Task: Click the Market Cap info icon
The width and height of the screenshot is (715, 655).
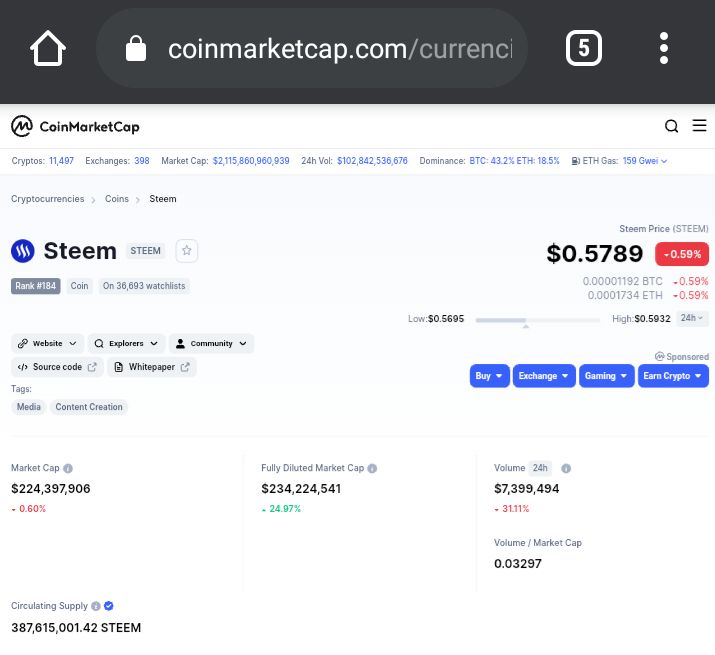Action: click(68, 468)
